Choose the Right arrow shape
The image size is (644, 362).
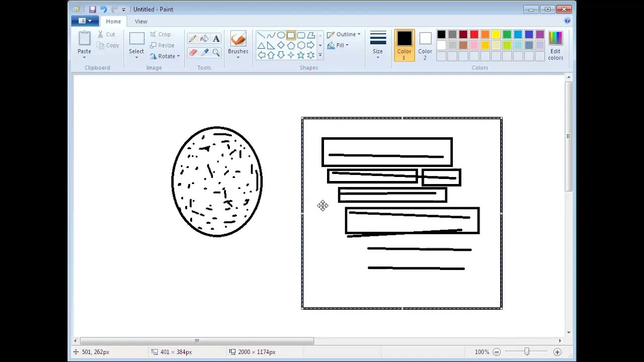coord(311,45)
